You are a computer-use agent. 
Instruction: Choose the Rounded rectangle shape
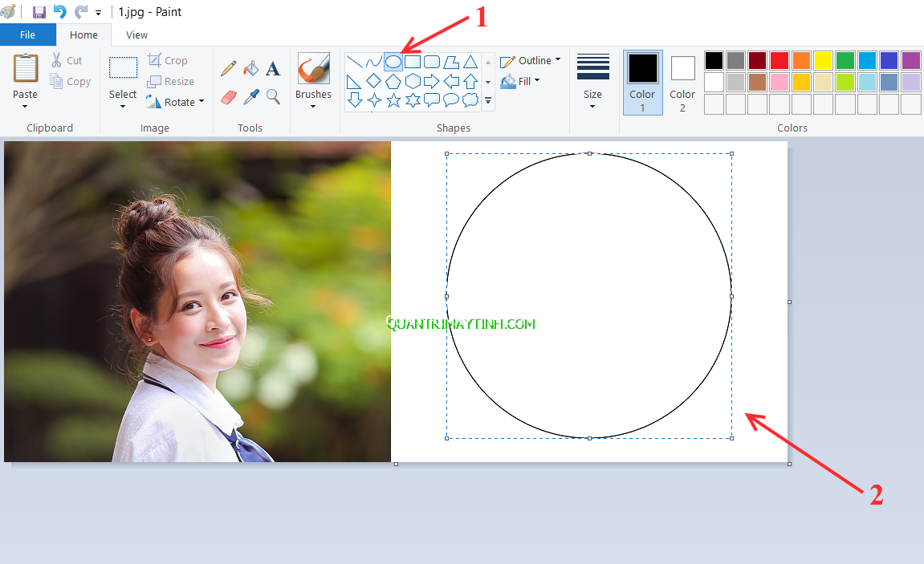coord(432,62)
